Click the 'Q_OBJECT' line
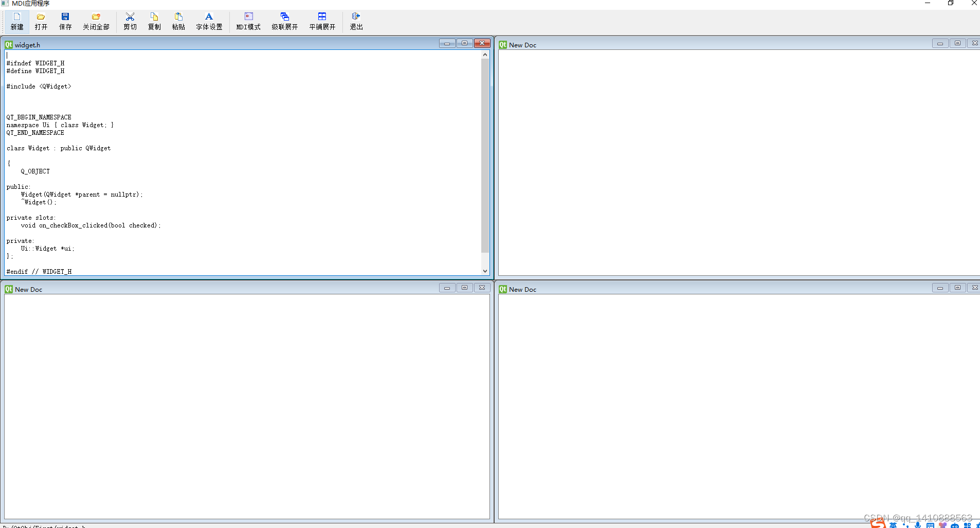Viewport: 980px width, 528px height. coord(35,171)
